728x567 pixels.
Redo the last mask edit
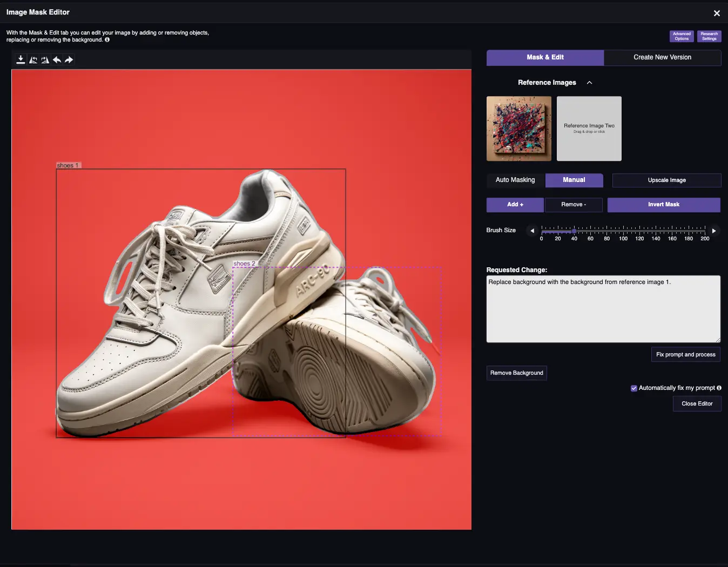coord(69,60)
